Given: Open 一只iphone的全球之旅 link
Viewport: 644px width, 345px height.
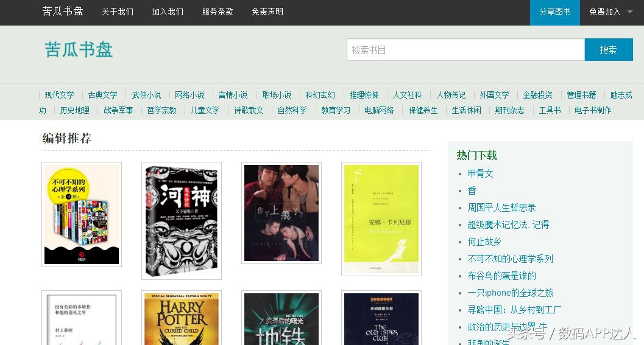Looking at the screenshot, I should (x=511, y=293).
